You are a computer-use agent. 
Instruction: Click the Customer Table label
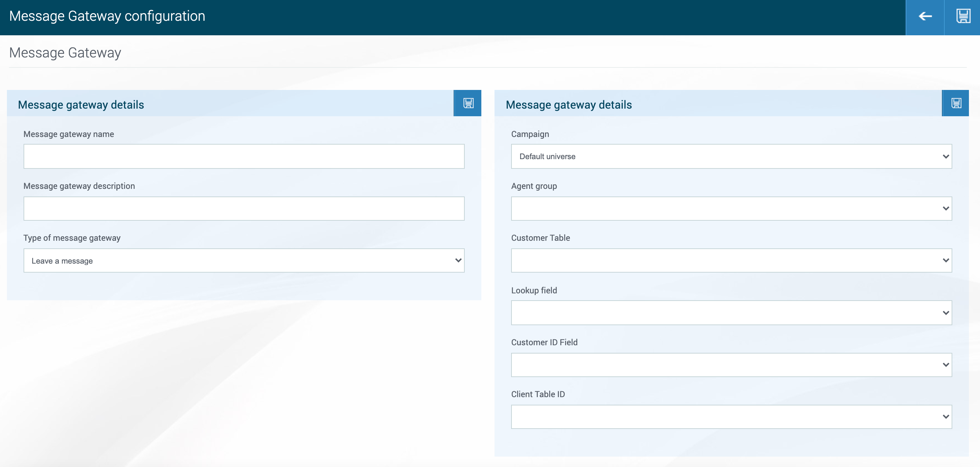point(540,238)
